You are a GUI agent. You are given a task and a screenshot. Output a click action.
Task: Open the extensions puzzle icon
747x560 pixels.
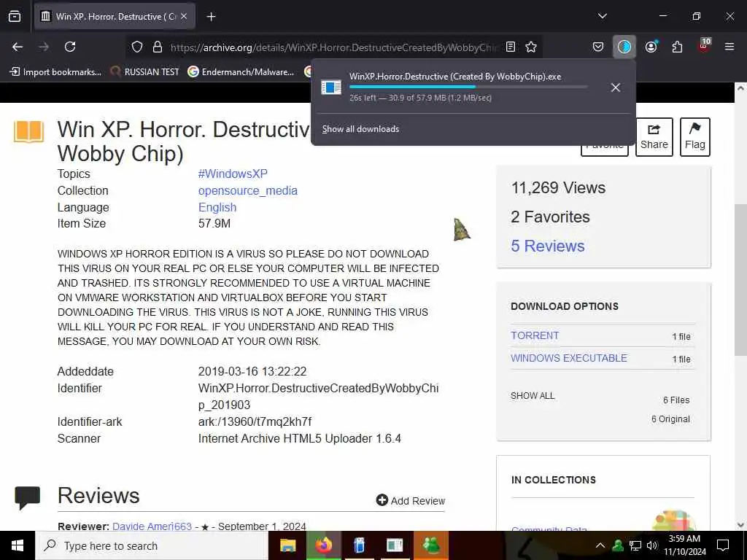pyautogui.click(x=677, y=47)
